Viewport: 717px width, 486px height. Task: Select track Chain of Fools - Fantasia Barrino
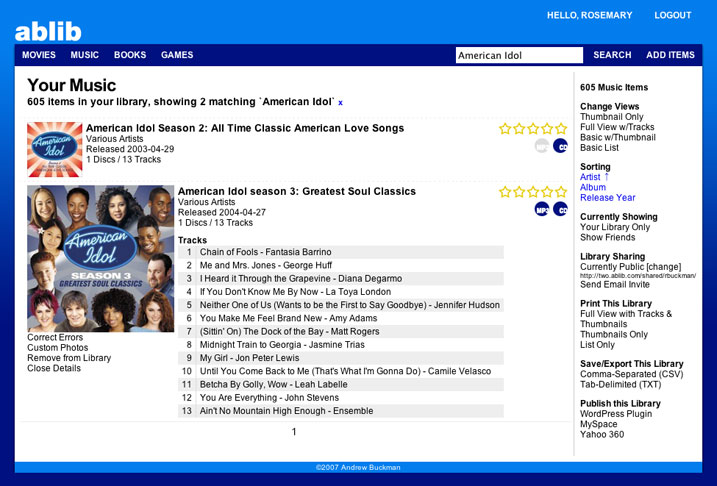341,252
